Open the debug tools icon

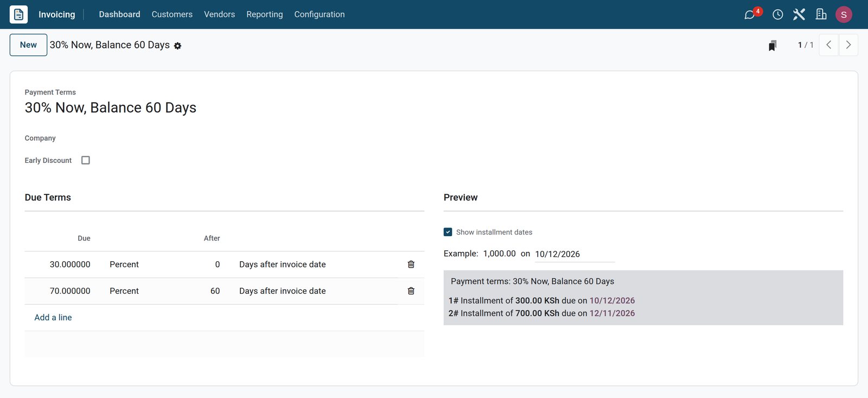(799, 15)
